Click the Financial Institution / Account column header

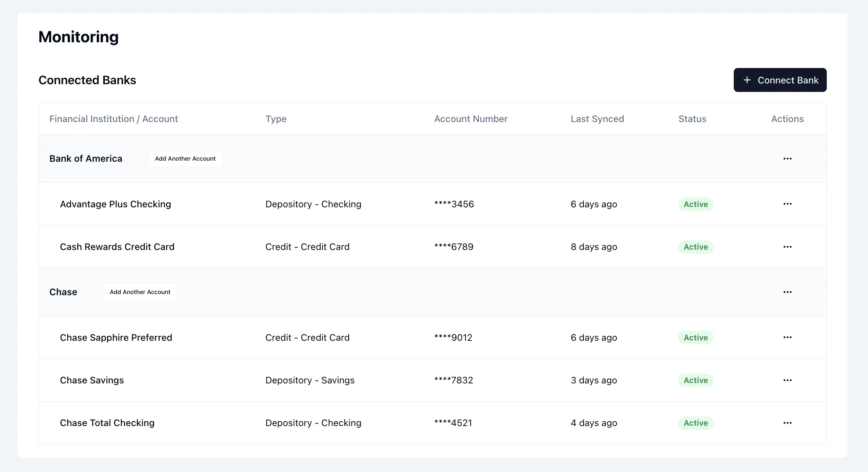[x=114, y=119]
